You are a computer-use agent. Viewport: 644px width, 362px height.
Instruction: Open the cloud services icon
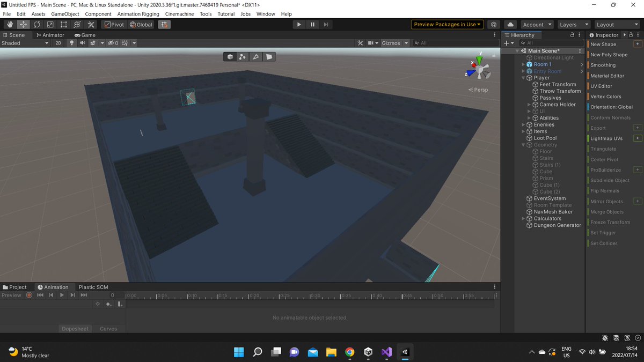pyautogui.click(x=510, y=25)
